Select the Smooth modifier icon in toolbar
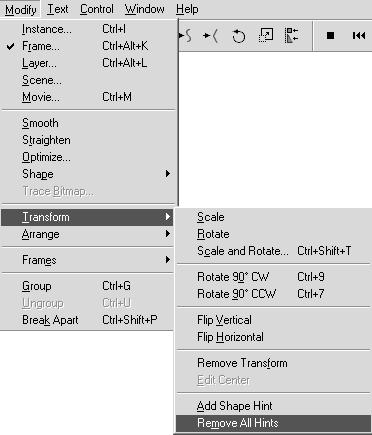The image size is (372, 435). 185,35
